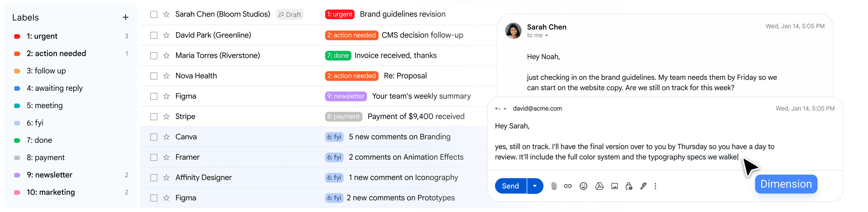Image resolution: width=868 pixels, height=212 pixels.
Task: Expand recipient details next to "to me"
Action: tap(547, 36)
